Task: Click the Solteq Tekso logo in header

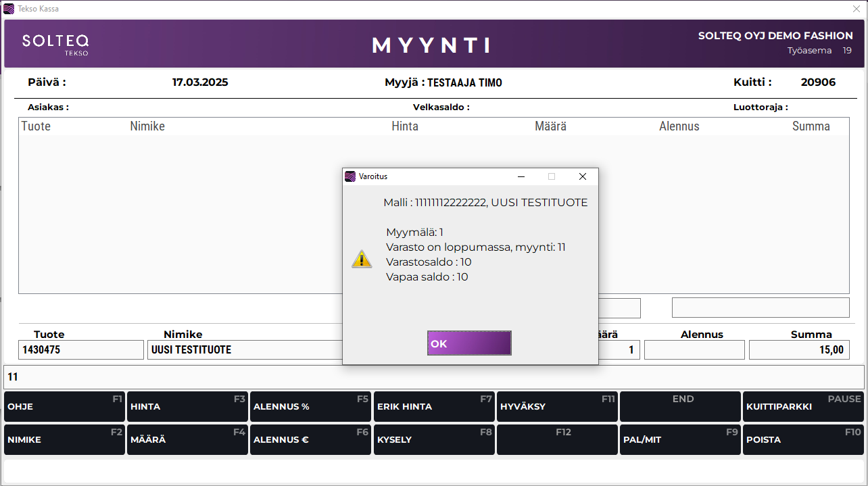Action: 55,44
